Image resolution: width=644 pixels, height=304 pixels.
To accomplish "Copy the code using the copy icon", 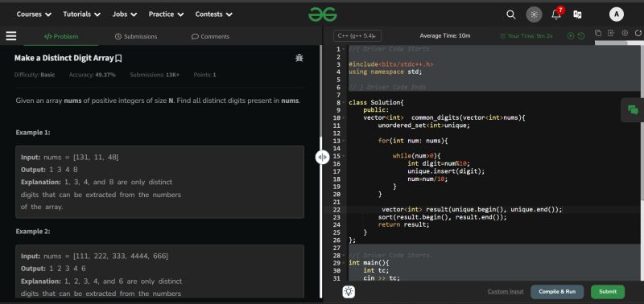I will (x=598, y=33).
